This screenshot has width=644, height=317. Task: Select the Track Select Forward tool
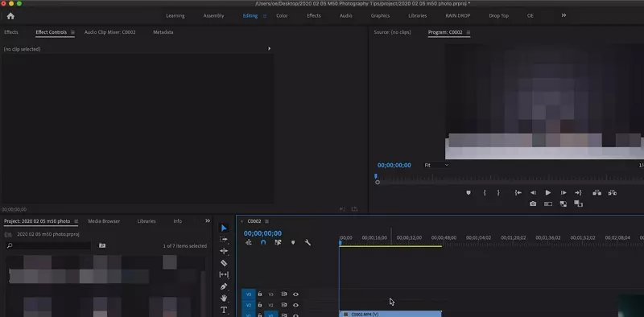[224, 240]
